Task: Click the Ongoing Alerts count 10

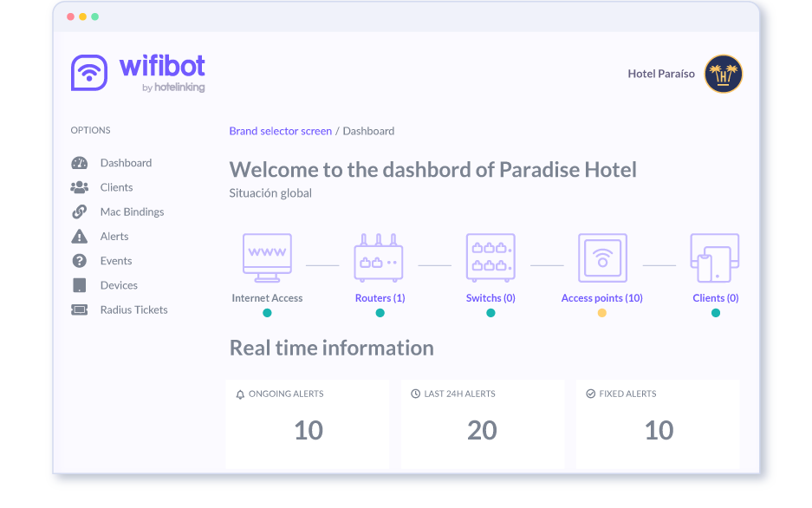Action: (309, 430)
